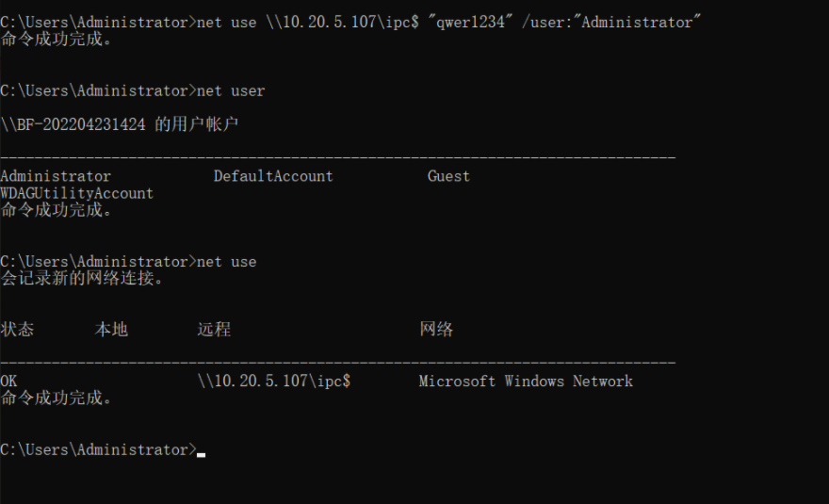Click the third prompt's "net use" command
829x504 pixels.
[226, 262]
